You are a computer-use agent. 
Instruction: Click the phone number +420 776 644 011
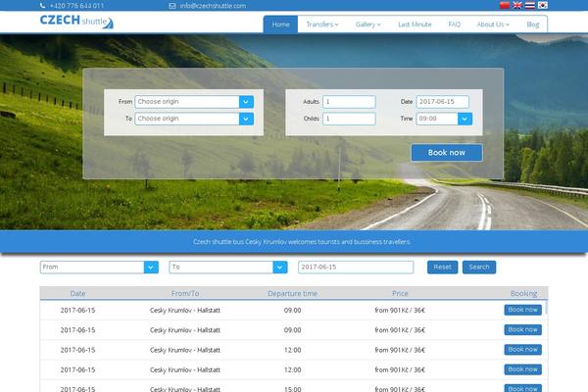[76, 6]
